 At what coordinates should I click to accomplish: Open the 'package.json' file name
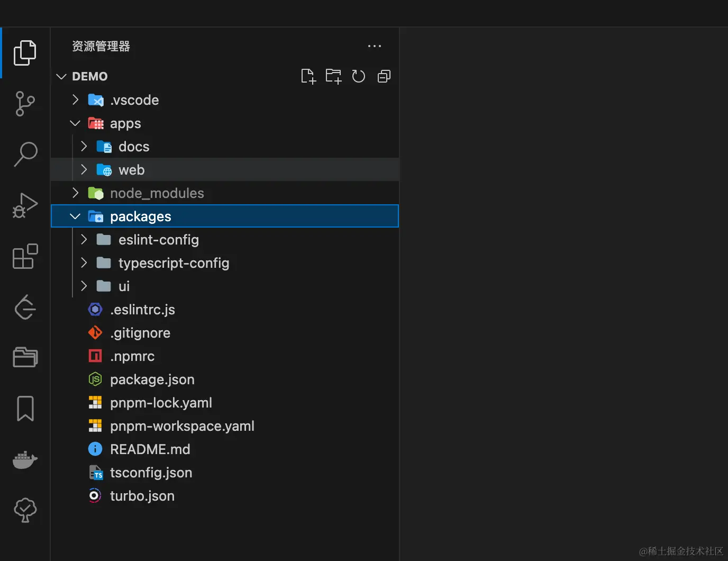tap(152, 379)
